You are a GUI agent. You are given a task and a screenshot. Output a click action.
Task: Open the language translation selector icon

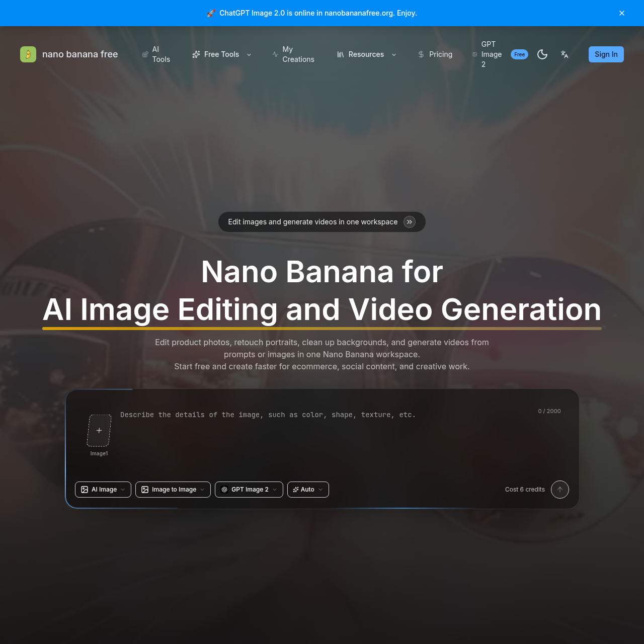(x=565, y=54)
